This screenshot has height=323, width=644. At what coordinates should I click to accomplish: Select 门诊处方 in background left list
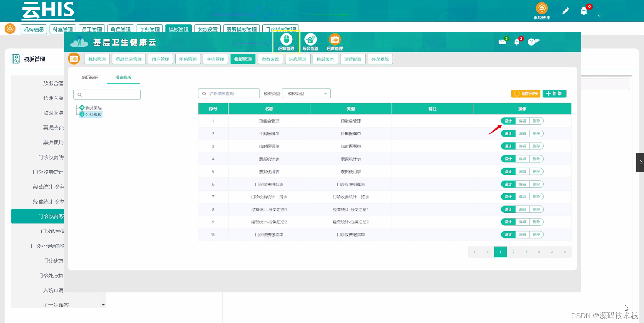coord(53,261)
